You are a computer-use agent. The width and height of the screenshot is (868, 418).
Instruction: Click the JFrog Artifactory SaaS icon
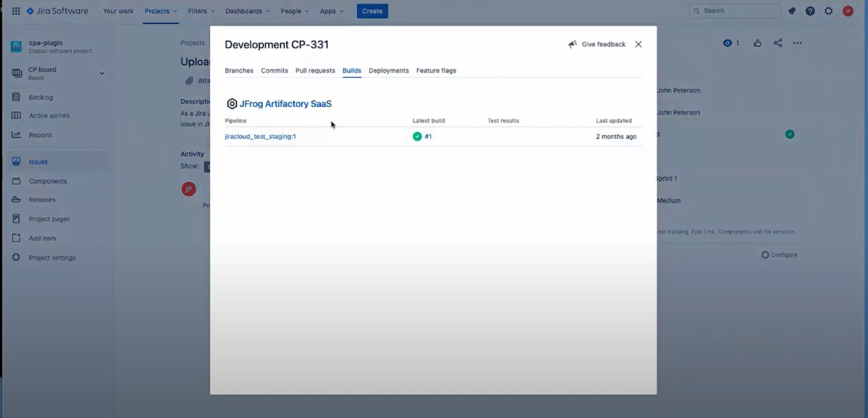232,103
